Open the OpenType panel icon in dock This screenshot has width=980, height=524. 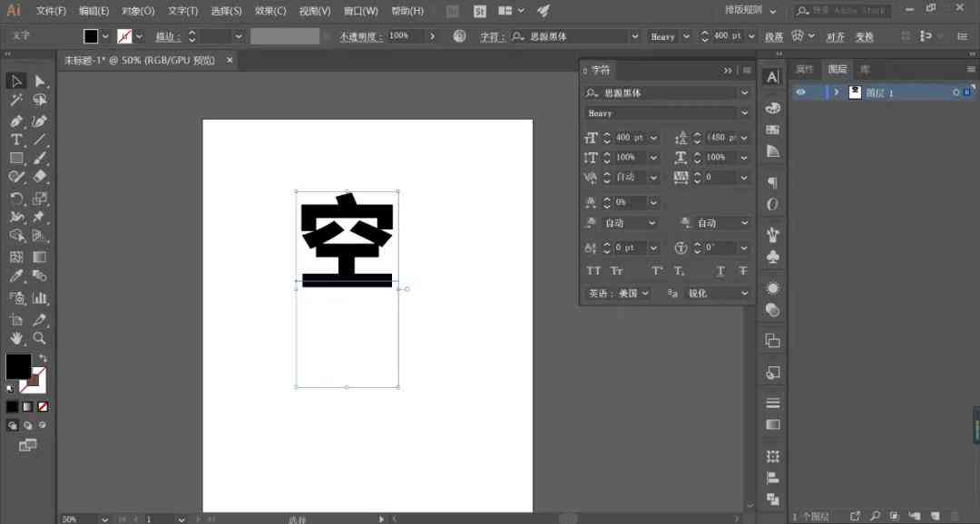pos(772,204)
